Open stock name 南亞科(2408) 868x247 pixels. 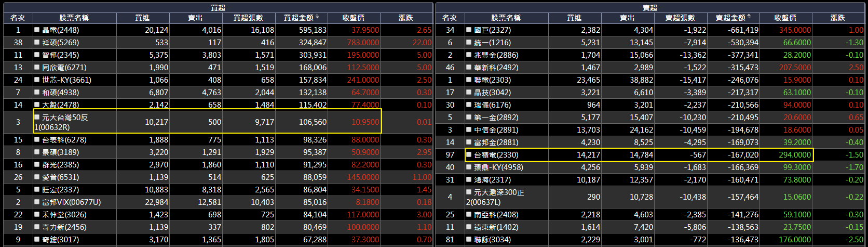coord(496,215)
